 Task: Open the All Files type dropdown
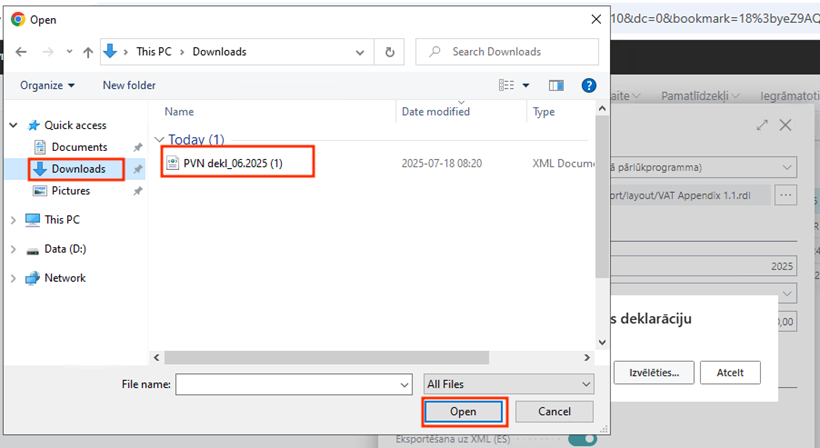508,384
